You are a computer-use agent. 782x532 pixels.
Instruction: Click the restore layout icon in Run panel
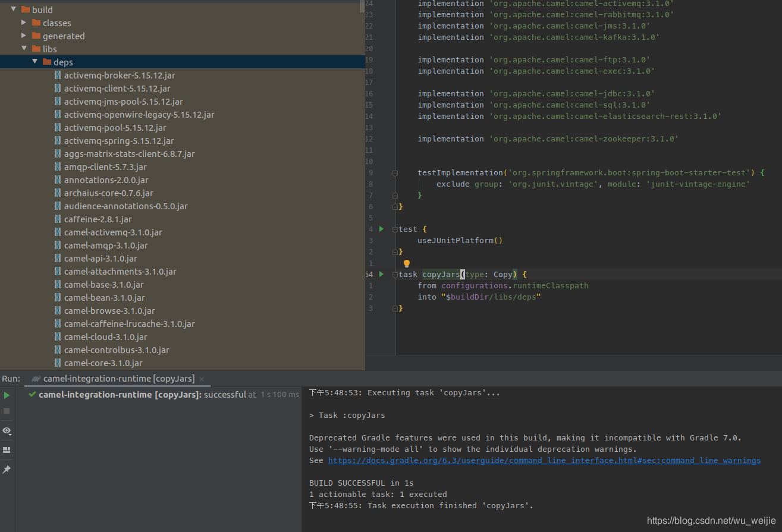(x=7, y=450)
